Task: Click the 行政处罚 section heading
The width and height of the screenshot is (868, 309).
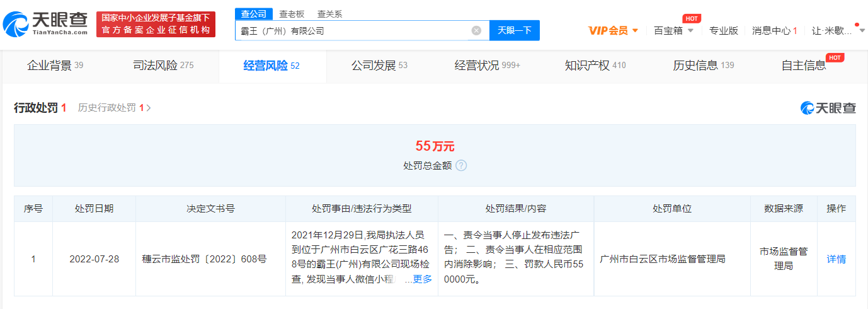Action: tap(40, 108)
